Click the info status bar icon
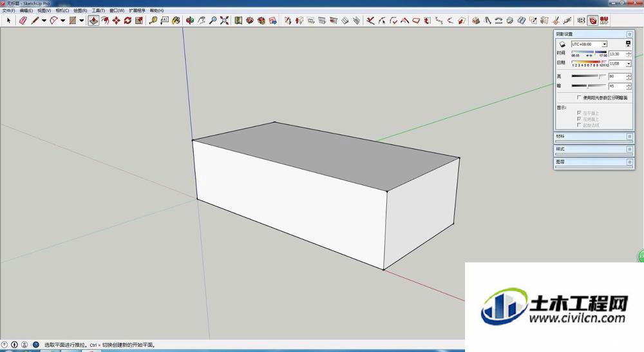The width and height of the screenshot is (644, 352). point(14,345)
